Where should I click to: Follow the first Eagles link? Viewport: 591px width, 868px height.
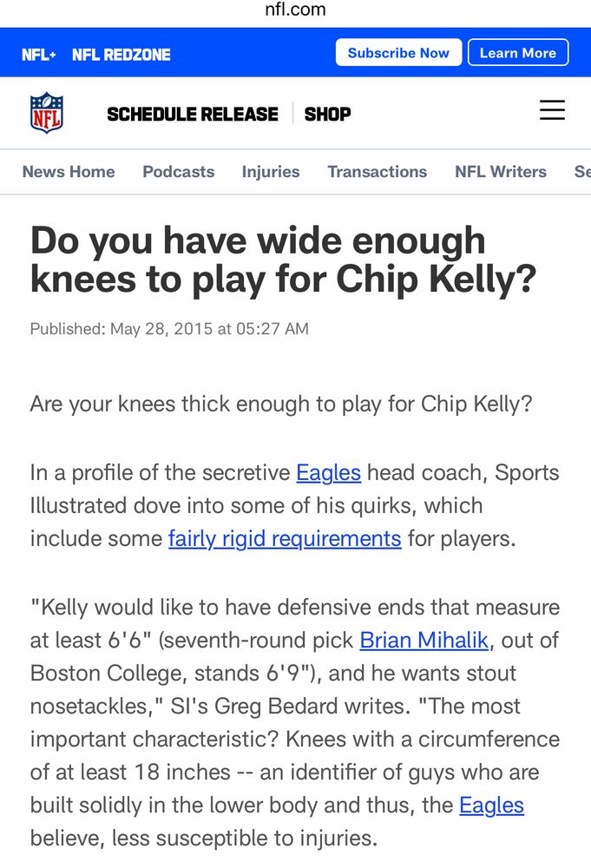[328, 473]
